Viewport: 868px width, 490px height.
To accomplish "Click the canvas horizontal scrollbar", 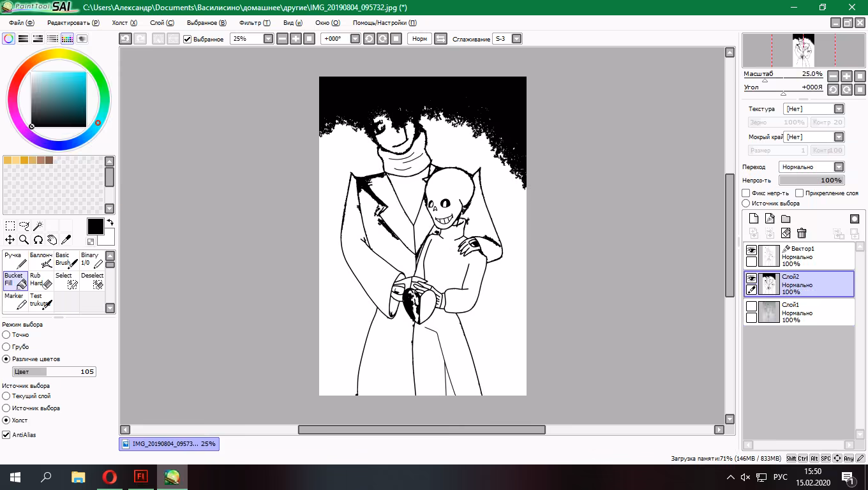I will pos(422,429).
